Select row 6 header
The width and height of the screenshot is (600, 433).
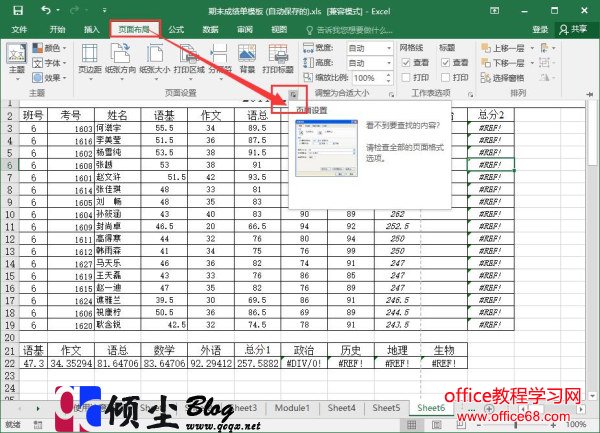[x=10, y=165]
